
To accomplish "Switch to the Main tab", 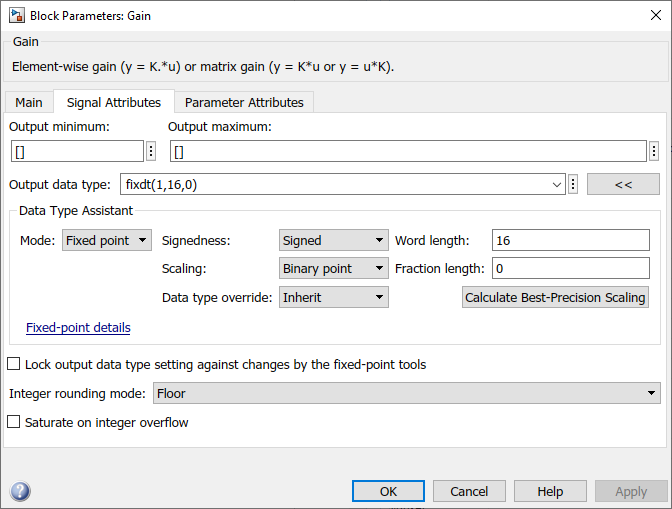I will [29, 102].
